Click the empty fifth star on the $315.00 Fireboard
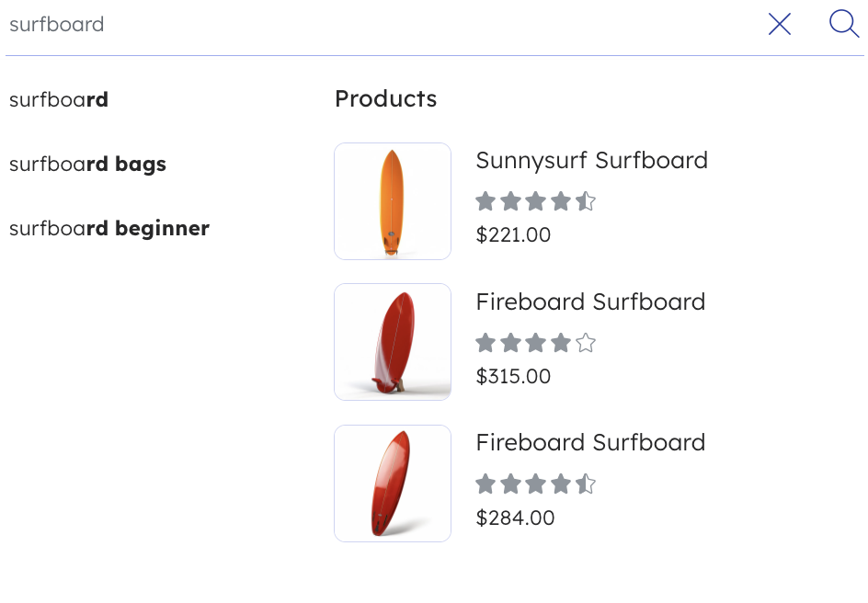Image resolution: width=868 pixels, height=603 pixels. click(x=586, y=343)
